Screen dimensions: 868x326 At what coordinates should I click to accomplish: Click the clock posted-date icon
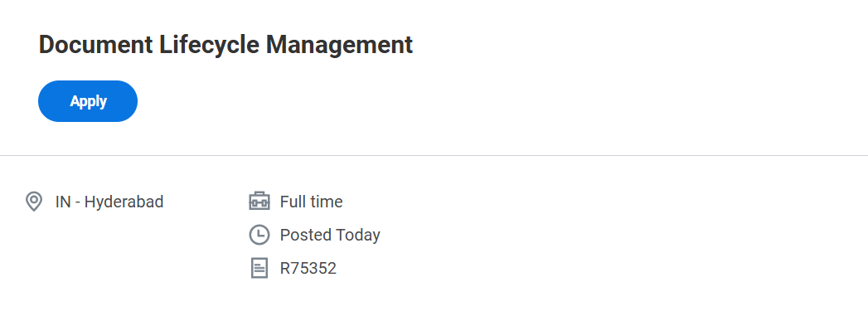point(259,235)
